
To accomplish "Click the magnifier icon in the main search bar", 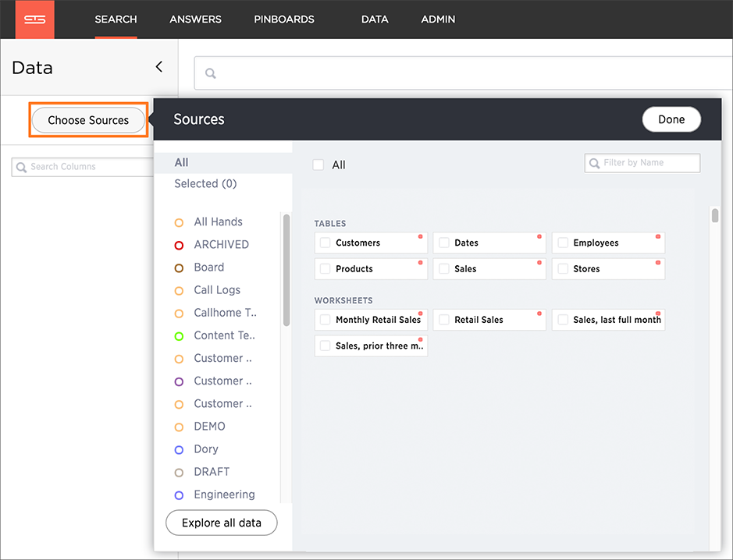I will tap(211, 73).
